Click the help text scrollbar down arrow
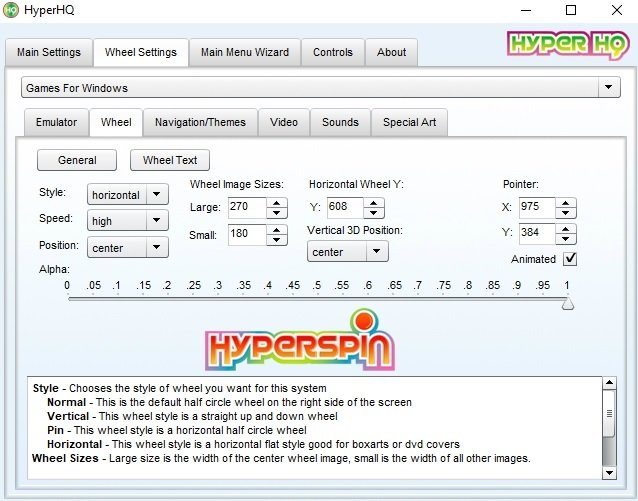638x501 pixels. [609, 472]
